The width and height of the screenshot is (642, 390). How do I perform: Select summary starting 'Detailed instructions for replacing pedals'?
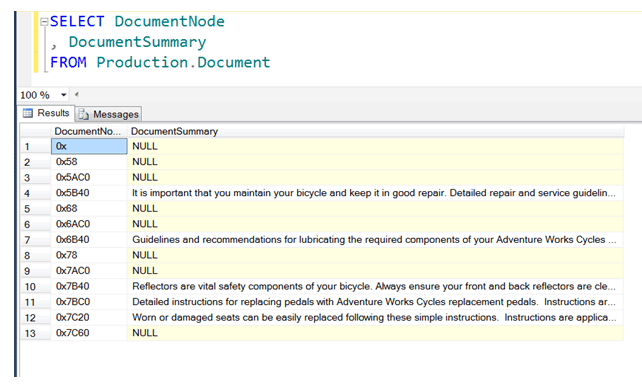click(x=375, y=302)
